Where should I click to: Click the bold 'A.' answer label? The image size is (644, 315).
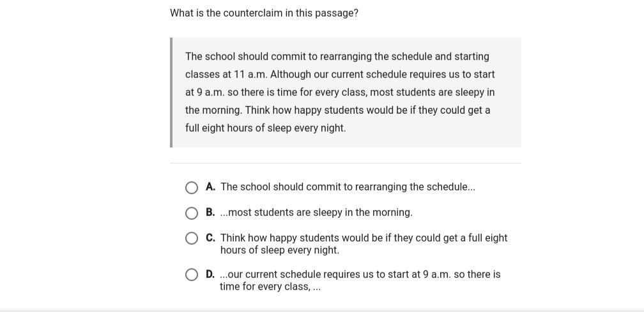pos(210,187)
